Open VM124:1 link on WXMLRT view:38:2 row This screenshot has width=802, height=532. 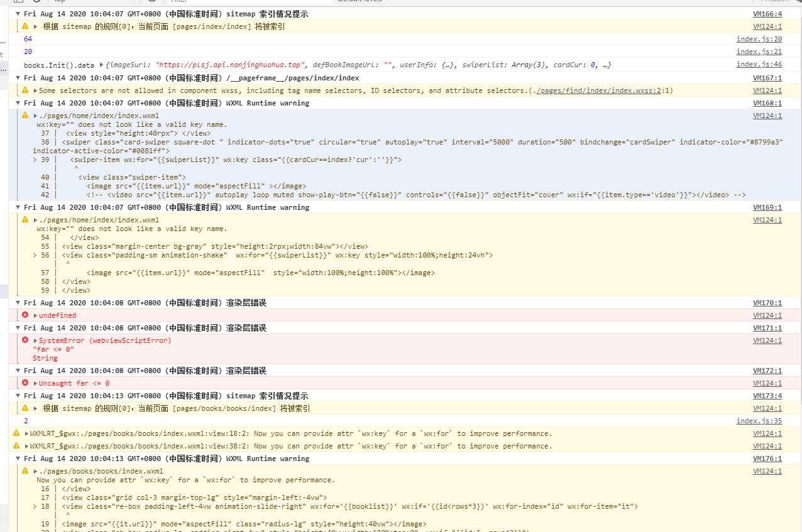[x=767, y=446]
